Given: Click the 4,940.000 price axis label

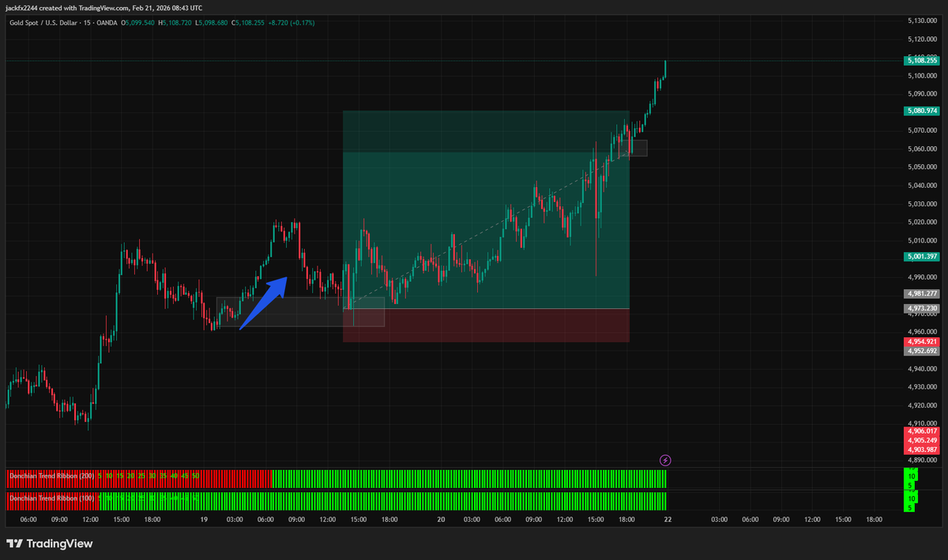Looking at the screenshot, I should [x=922, y=369].
